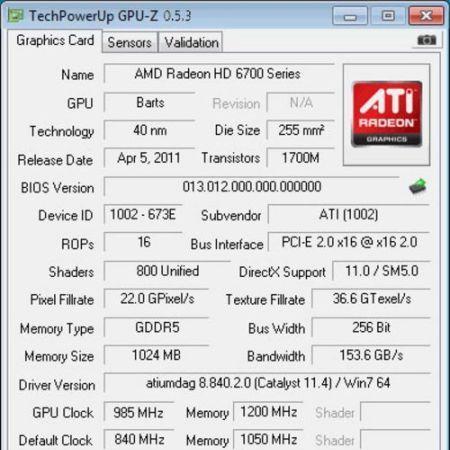The image size is (450, 450).
Task: Click the Memory Size 1024 MB field
Action: (x=156, y=355)
